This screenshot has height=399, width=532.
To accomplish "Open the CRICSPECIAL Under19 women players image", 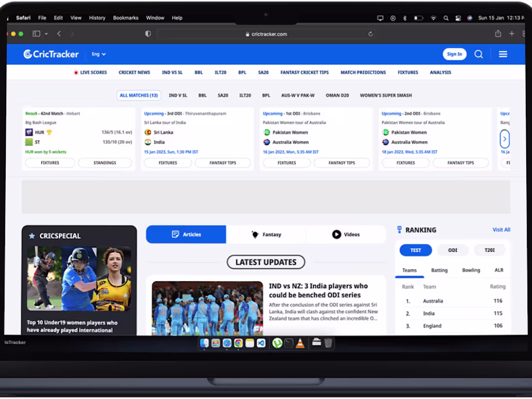I will 79,279.
